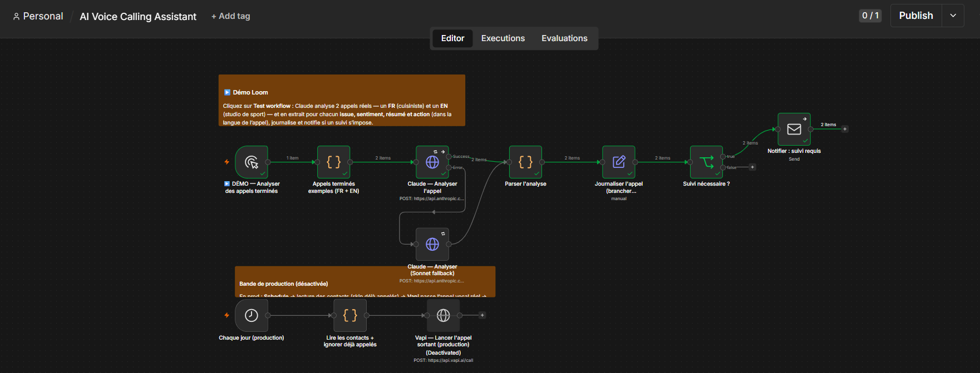Publish the workflow
This screenshot has height=373, width=980.
point(916,16)
